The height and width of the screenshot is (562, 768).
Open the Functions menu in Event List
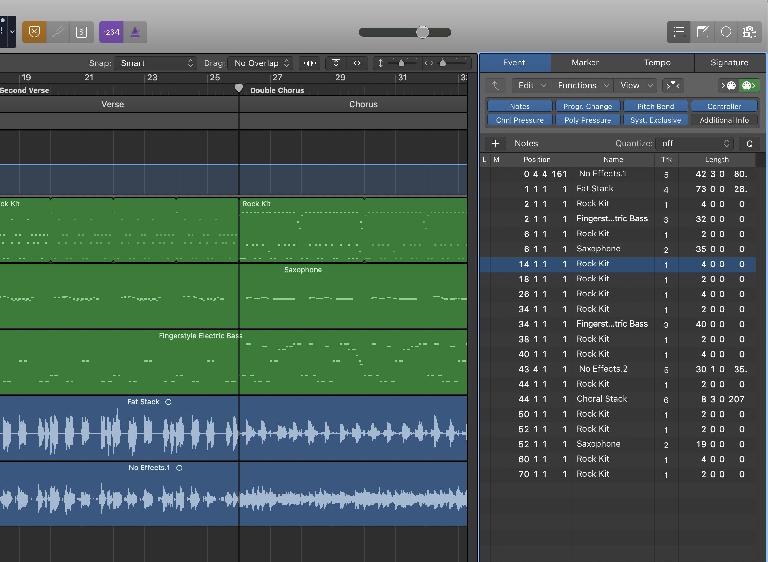click(x=583, y=86)
